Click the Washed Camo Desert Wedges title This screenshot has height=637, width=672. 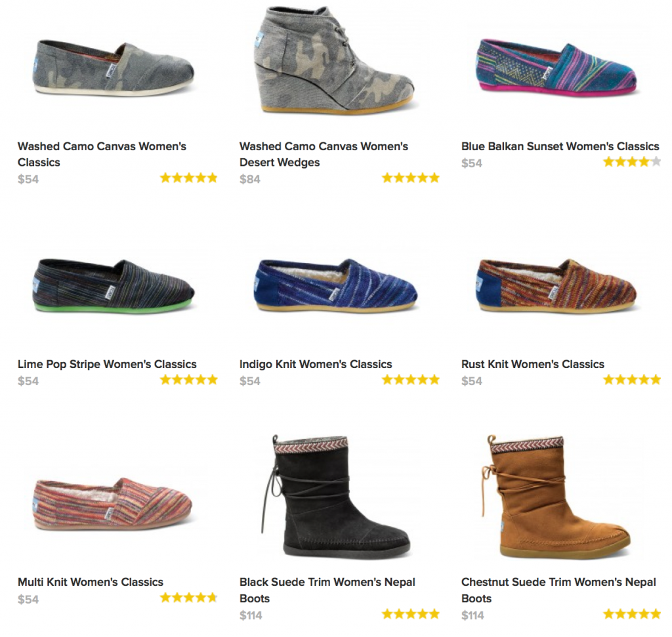click(325, 154)
